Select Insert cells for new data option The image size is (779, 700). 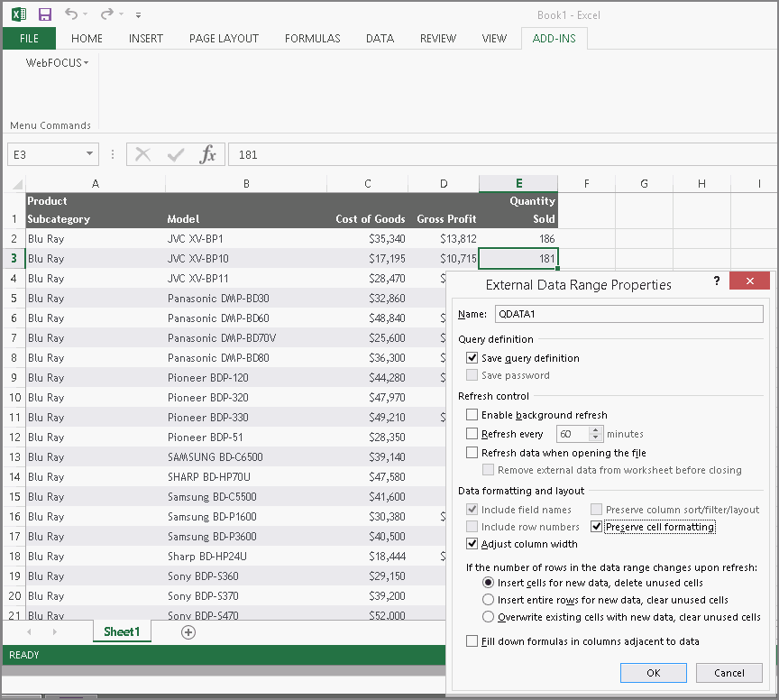point(489,582)
